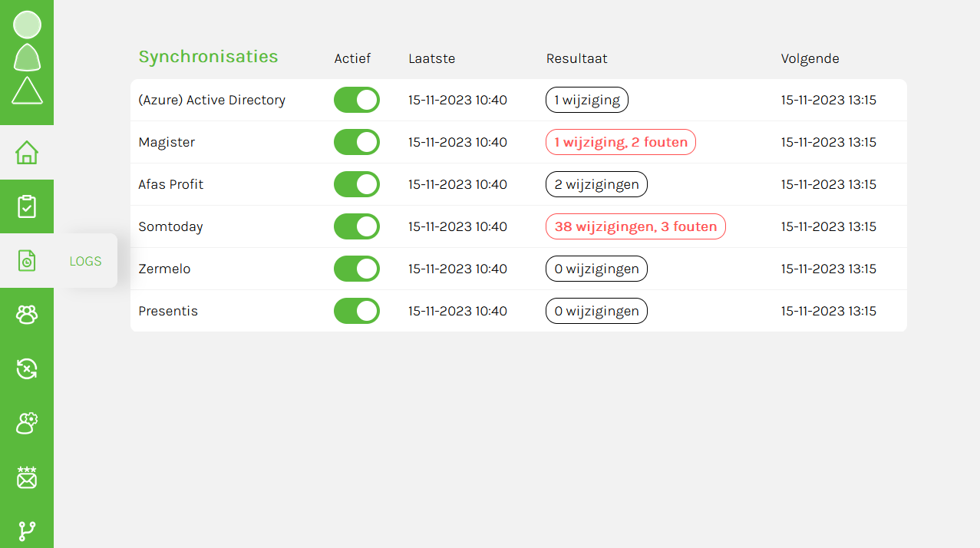980x548 pixels.
Task: Open Afas Profit '2 wijzigingen' result badge
Action: (x=596, y=184)
